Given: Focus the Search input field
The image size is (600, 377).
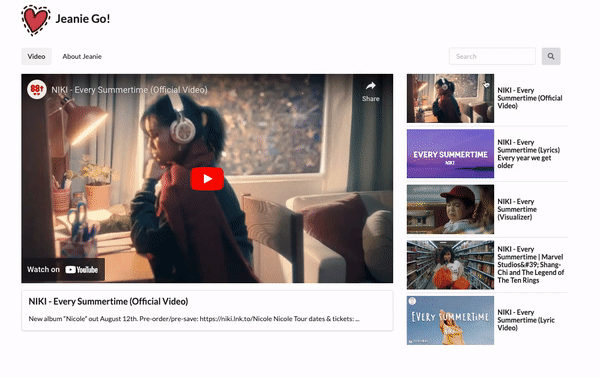Looking at the screenshot, I should [492, 56].
